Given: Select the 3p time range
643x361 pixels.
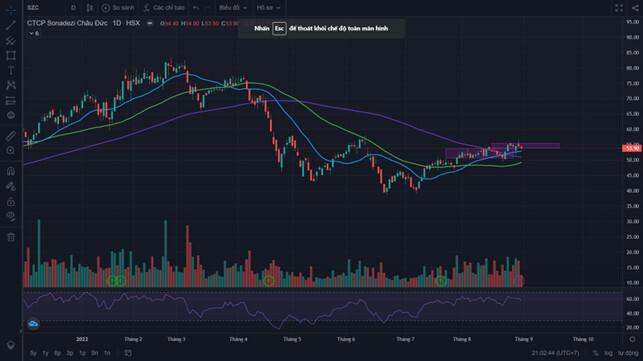Looking at the screenshot, I should coord(70,353).
